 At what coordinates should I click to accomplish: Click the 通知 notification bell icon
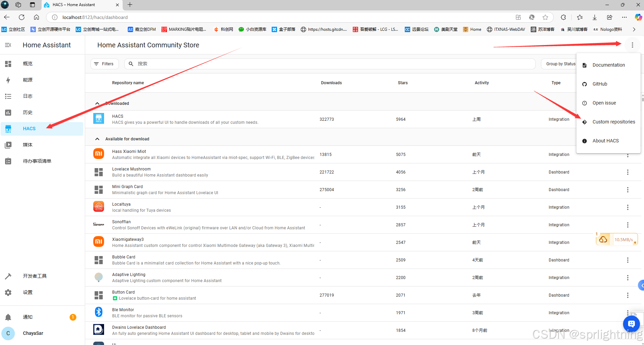point(8,317)
